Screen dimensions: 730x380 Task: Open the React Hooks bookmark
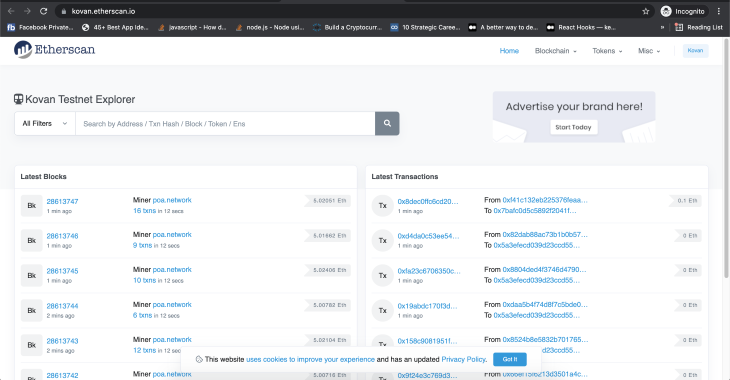click(581, 27)
